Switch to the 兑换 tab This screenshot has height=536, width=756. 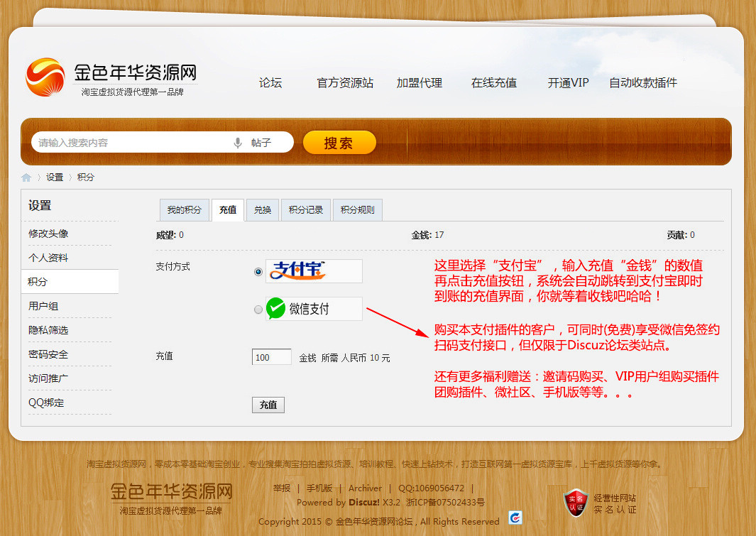click(x=262, y=209)
